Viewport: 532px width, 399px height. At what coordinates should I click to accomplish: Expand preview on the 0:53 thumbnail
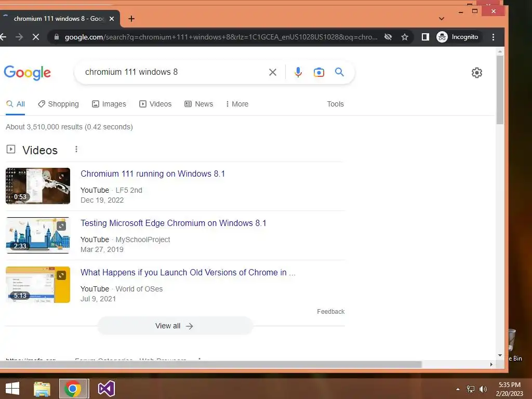point(61,177)
